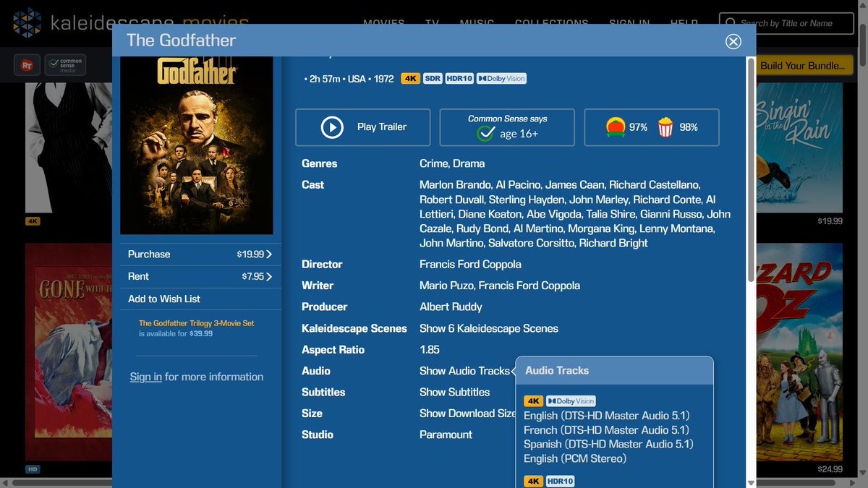The height and width of the screenshot is (488, 868).
Task: Click the 4K badge in Audio Tracks popup
Action: [533, 401]
